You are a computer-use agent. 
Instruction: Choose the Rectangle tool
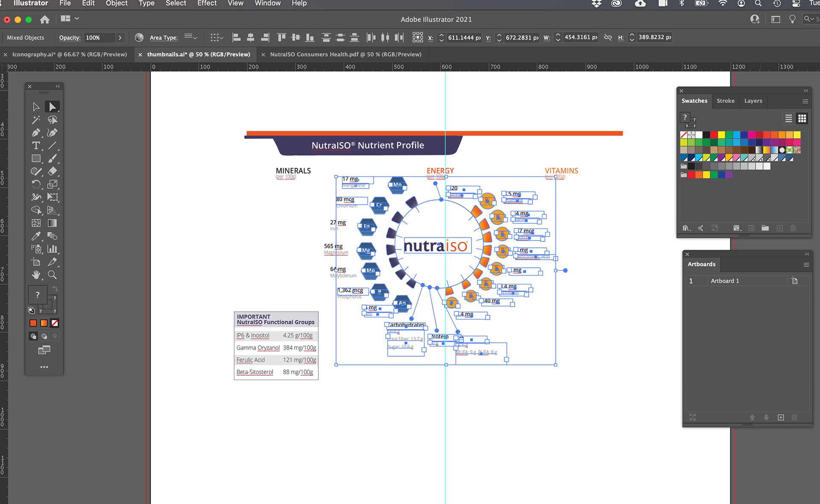[x=36, y=158]
